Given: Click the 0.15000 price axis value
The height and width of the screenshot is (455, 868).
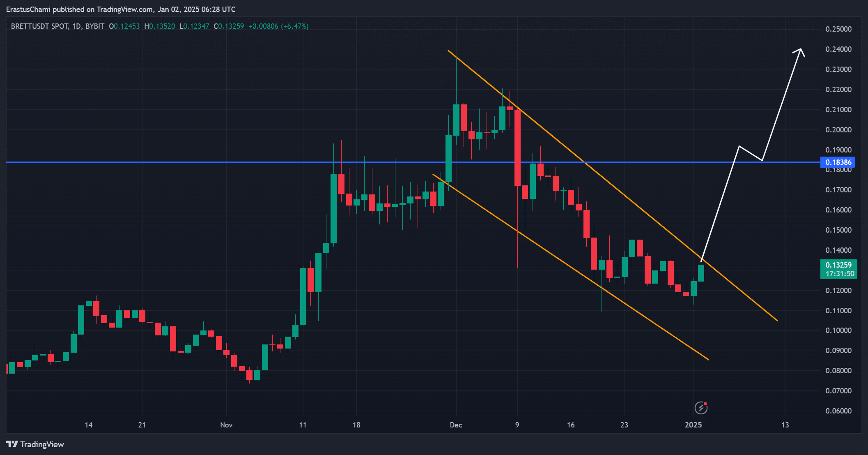Looking at the screenshot, I should (838, 230).
